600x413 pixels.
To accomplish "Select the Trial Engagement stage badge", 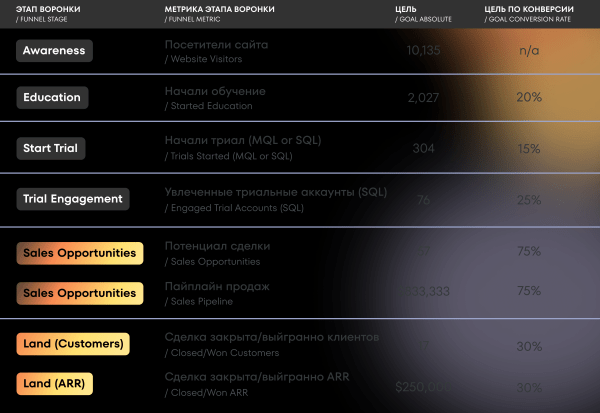I will point(73,199).
